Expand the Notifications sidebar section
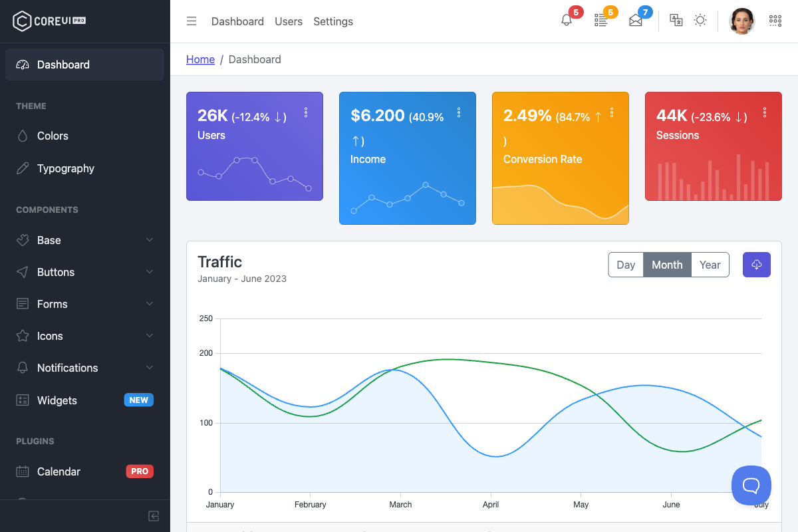 point(66,368)
